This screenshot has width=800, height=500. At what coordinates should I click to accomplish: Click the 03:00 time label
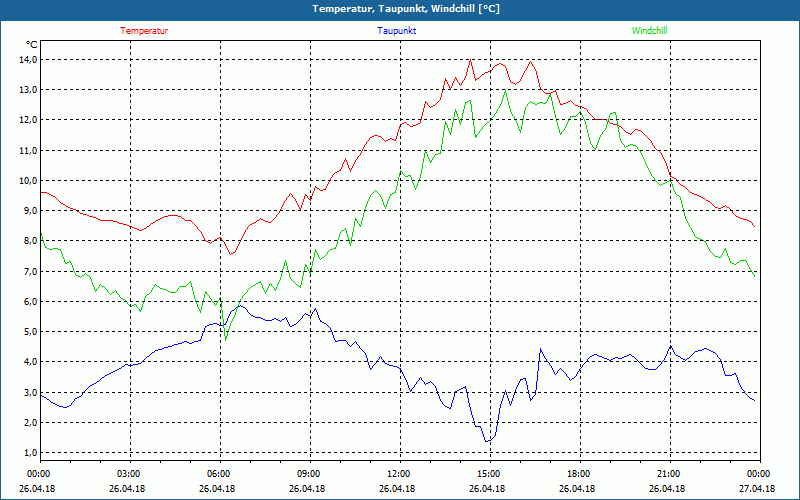130,474
